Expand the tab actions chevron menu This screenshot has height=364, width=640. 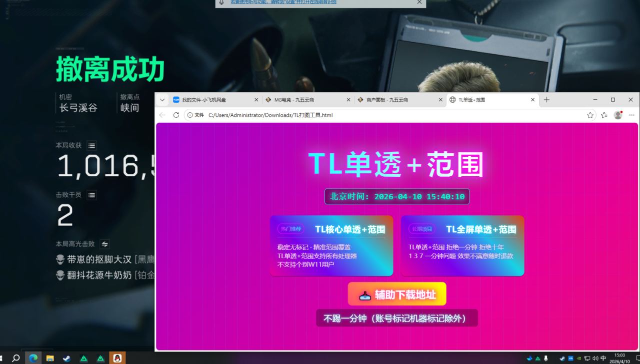click(x=162, y=100)
